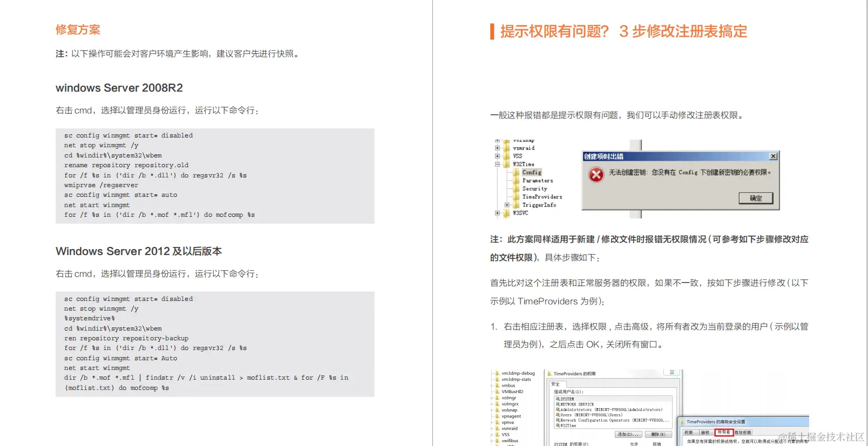This screenshot has height=446, width=868.
Task: Click the W3SVC folder icon
Action: click(x=507, y=213)
